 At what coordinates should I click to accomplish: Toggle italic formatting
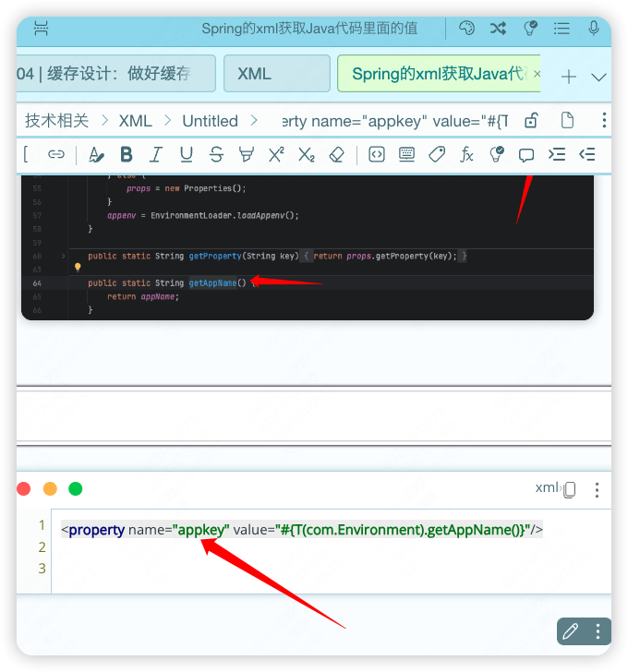[156, 154]
